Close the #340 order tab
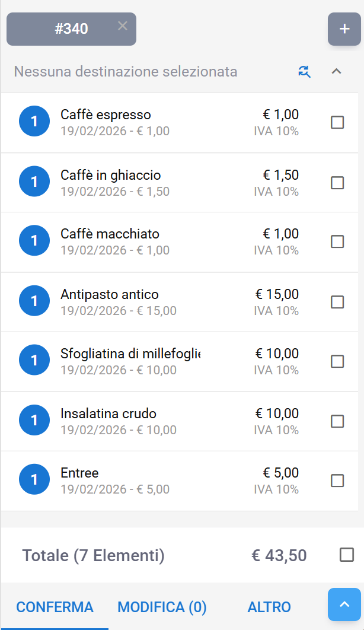Viewport: 364px width, 630px height. [122, 26]
